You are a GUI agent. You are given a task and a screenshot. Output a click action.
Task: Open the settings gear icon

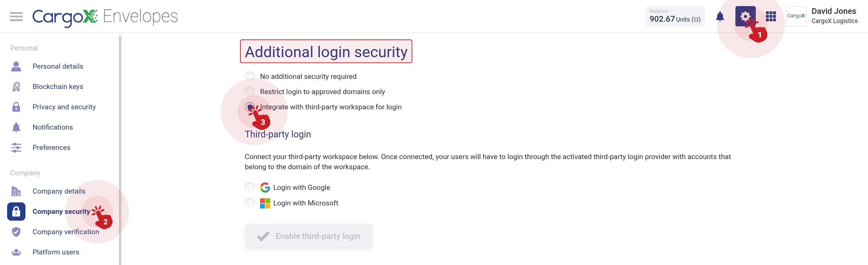pos(745,16)
